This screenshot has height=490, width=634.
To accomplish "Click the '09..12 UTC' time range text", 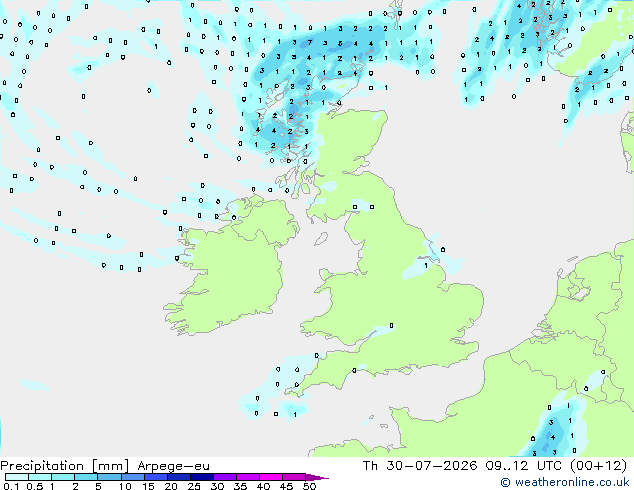I will click(x=525, y=466).
